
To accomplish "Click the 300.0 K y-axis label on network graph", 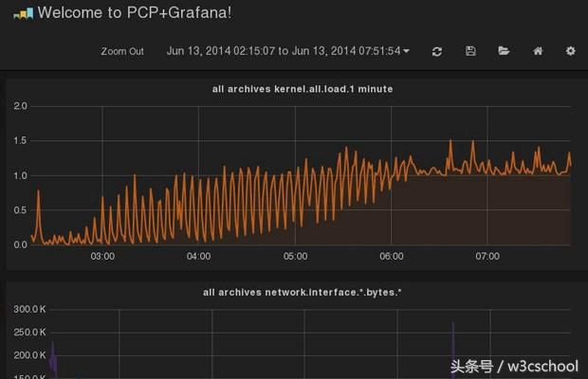I will [x=29, y=309].
